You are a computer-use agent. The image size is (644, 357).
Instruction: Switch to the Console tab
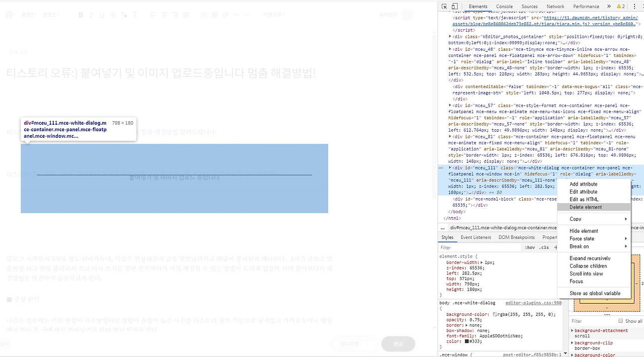[x=505, y=7]
